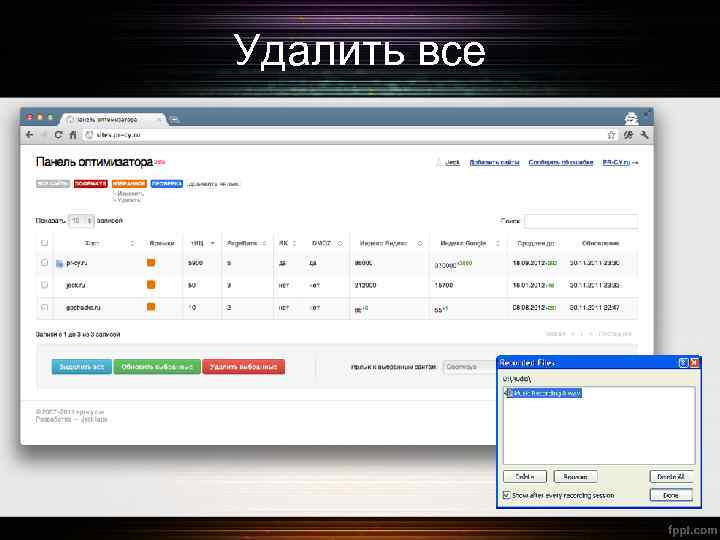Choose Удалить under the orange tag
This screenshot has height=540, width=720.
coord(129,200)
